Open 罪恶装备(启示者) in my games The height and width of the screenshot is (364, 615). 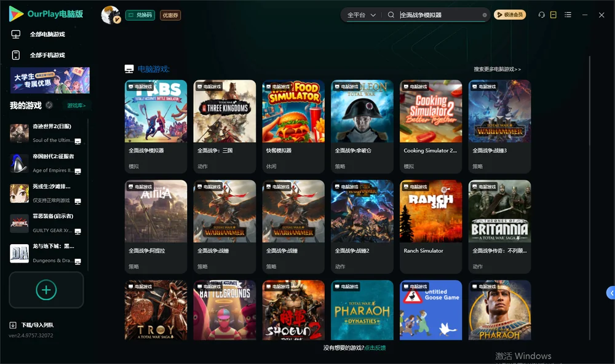click(x=46, y=223)
